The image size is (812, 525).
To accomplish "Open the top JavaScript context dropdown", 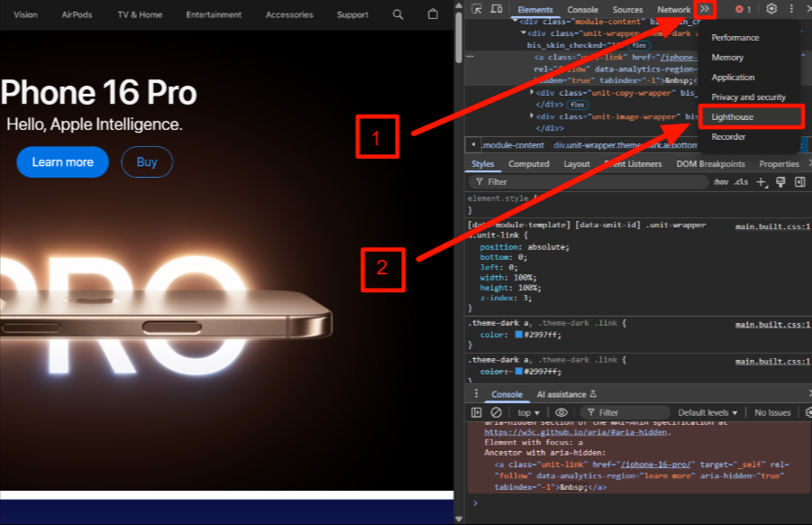I will coord(528,412).
